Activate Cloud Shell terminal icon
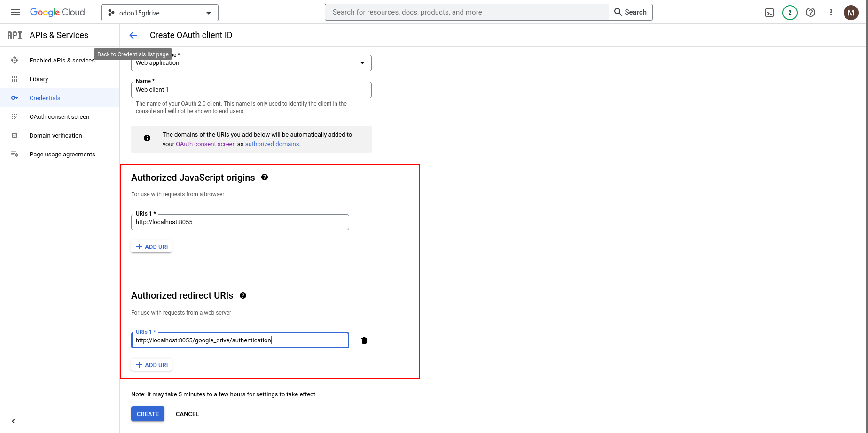The width and height of the screenshot is (868, 433). (769, 13)
